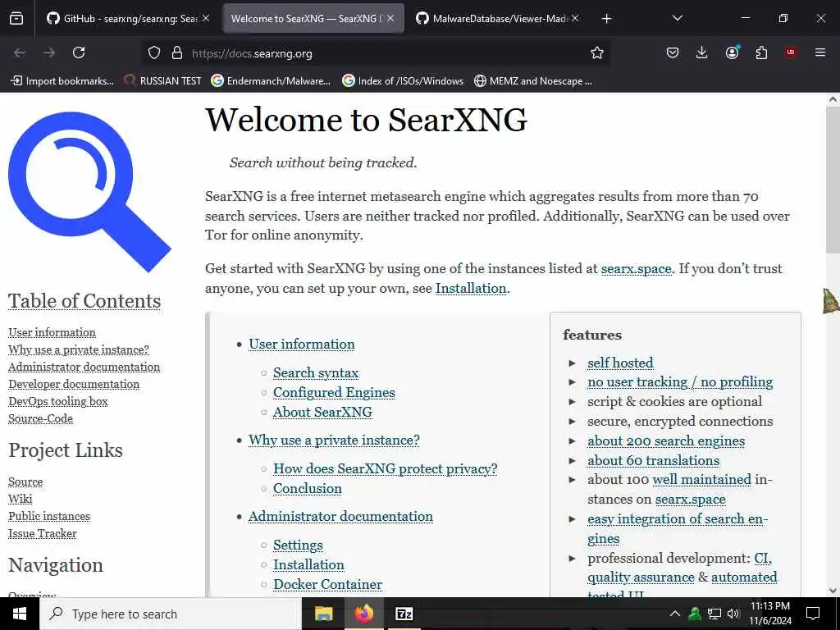Open Search syntax link
The width and height of the screenshot is (840, 630).
(316, 372)
